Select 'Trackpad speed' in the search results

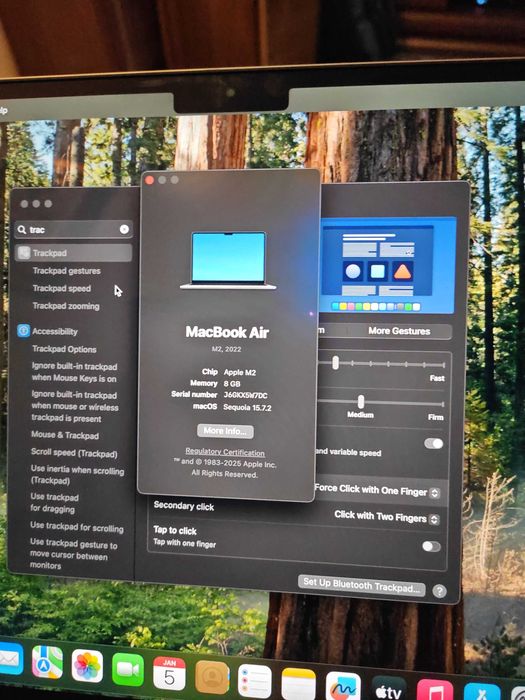click(62, 288)
